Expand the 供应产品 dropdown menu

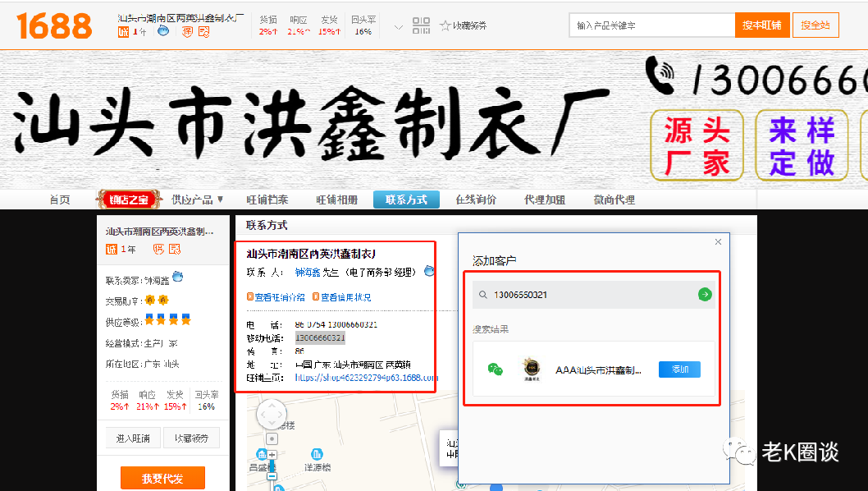[197, 200]
